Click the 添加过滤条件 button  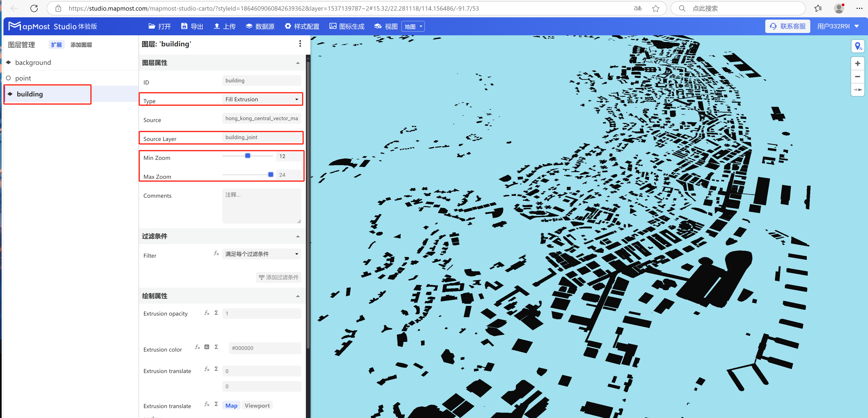pos(278,277)
